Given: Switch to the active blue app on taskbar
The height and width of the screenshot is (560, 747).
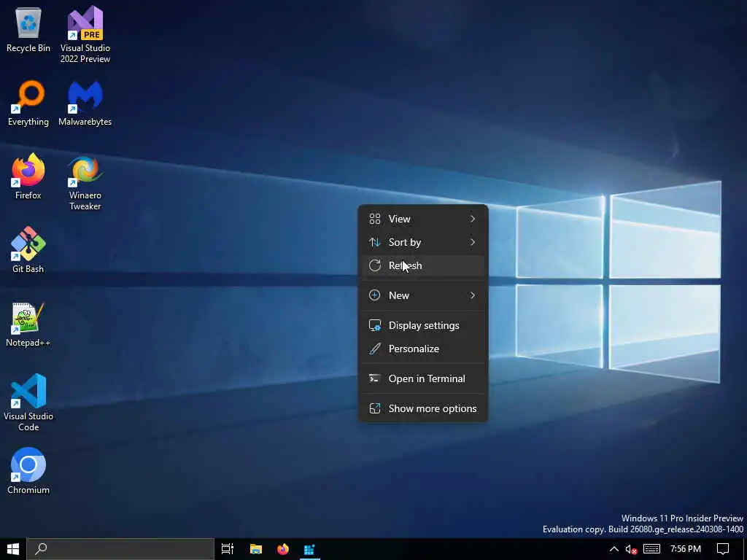Looking at the screenshot, I should pos(309,549).
